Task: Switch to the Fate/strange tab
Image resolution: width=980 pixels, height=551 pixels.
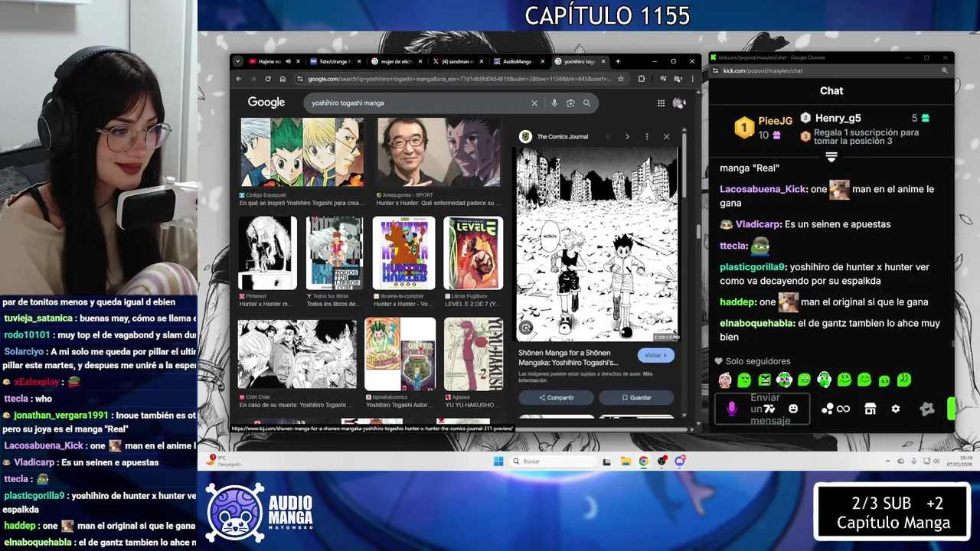Action: coord(335,61)
